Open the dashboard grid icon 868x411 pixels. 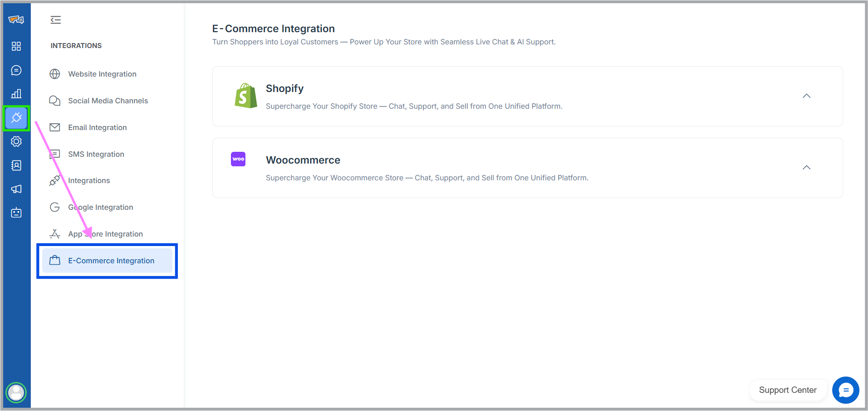click(16, 46)
